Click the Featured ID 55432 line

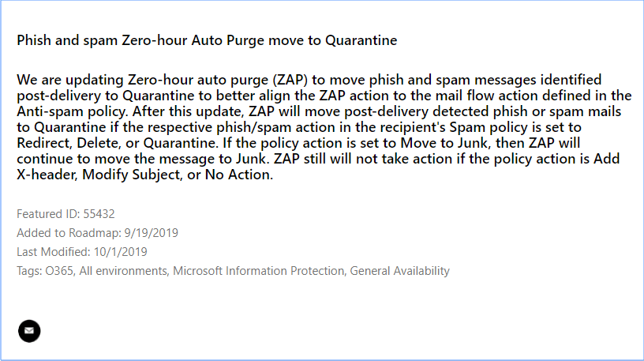coord(66,214)
